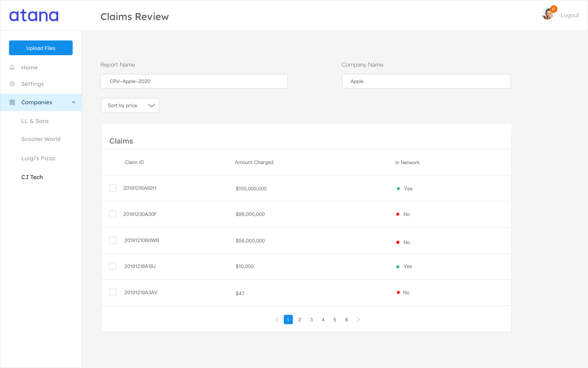
Task: Click claim ID 20191218A18J
Action: [x=140, y=266]
